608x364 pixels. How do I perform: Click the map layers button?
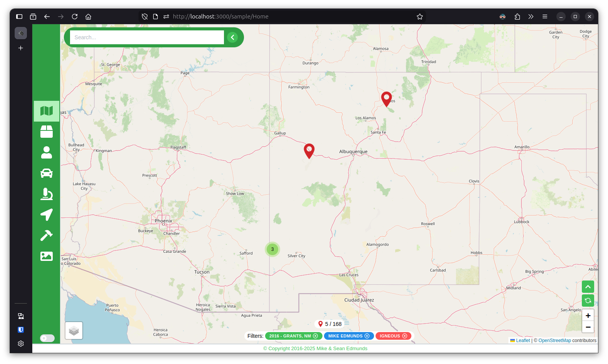[74, 331]
